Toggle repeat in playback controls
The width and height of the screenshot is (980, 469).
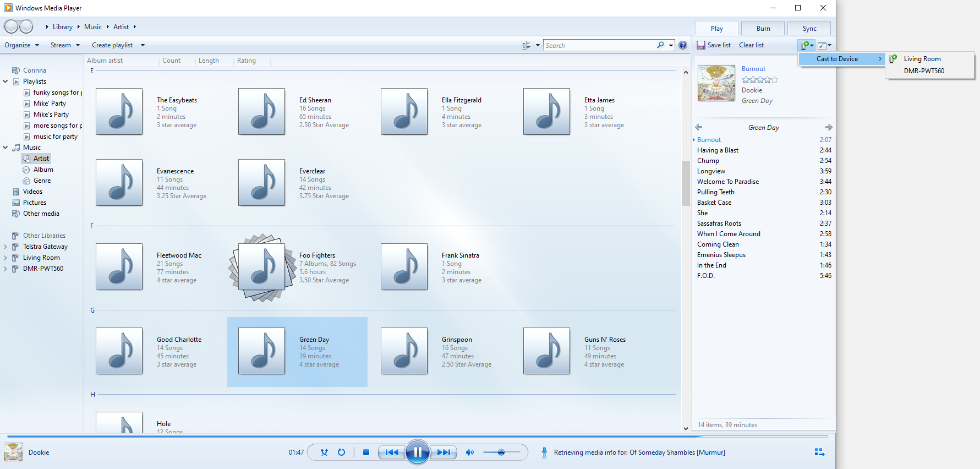click(x=341, y=452)
